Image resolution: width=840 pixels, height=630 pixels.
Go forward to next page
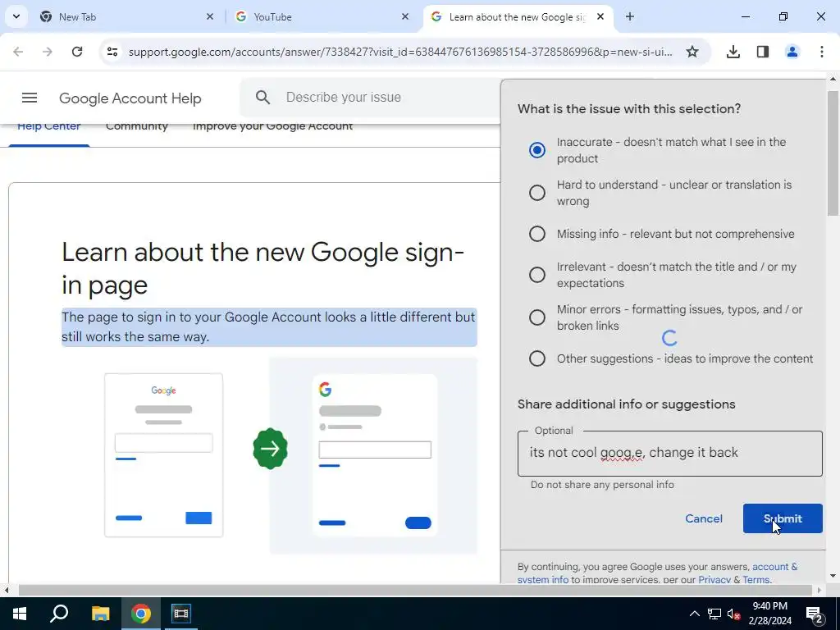(48, 52)
